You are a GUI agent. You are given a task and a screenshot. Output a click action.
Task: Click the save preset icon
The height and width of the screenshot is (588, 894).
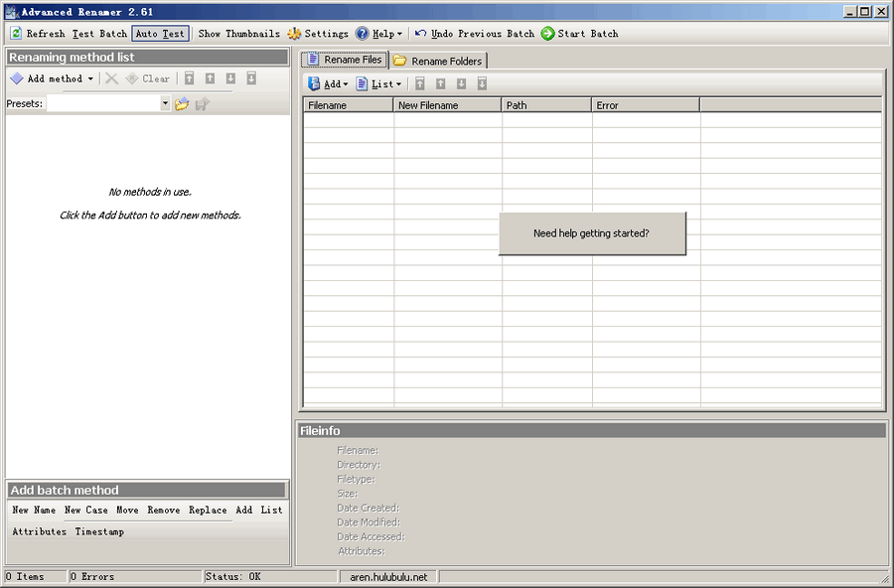[203, 104]
